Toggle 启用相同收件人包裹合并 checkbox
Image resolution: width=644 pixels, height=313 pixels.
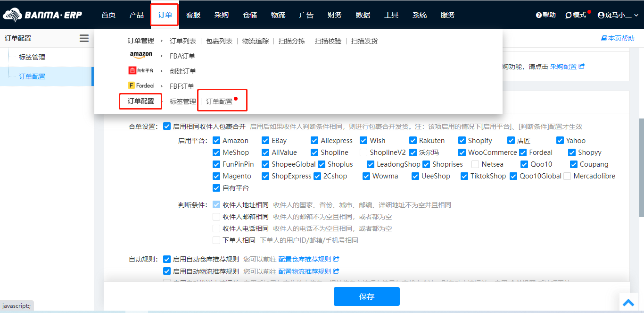(167, 127)
